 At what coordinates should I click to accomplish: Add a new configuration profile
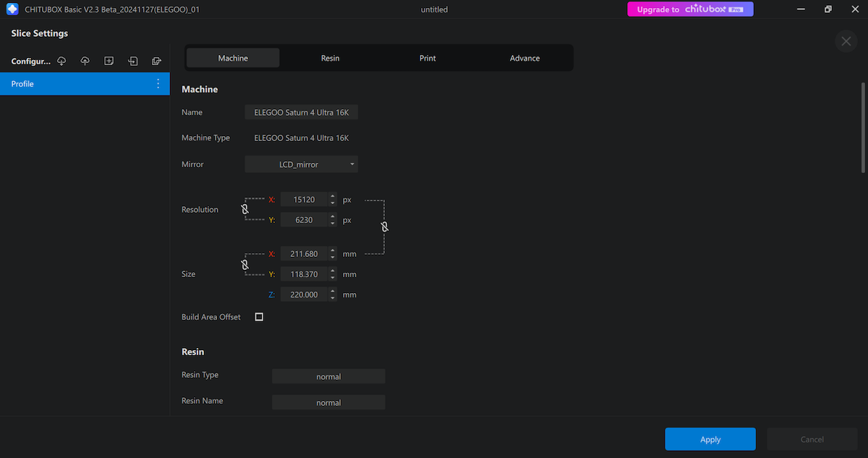(x=109, y=61)
